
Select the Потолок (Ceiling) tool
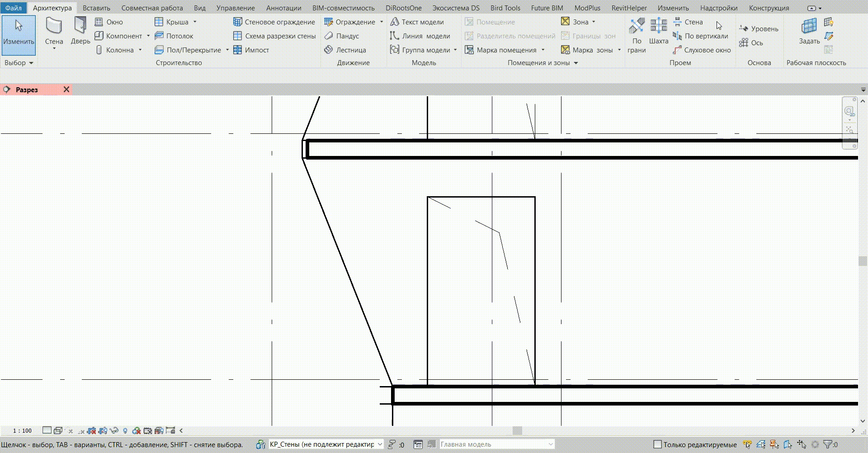pyautogui.click(x=174, y=36)
